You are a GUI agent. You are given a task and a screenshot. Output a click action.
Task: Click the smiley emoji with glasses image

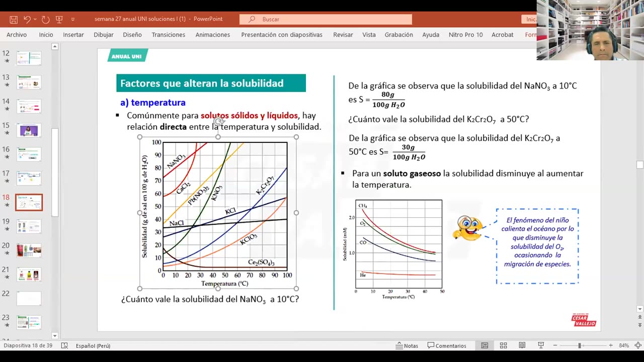[x=467, y=229]
